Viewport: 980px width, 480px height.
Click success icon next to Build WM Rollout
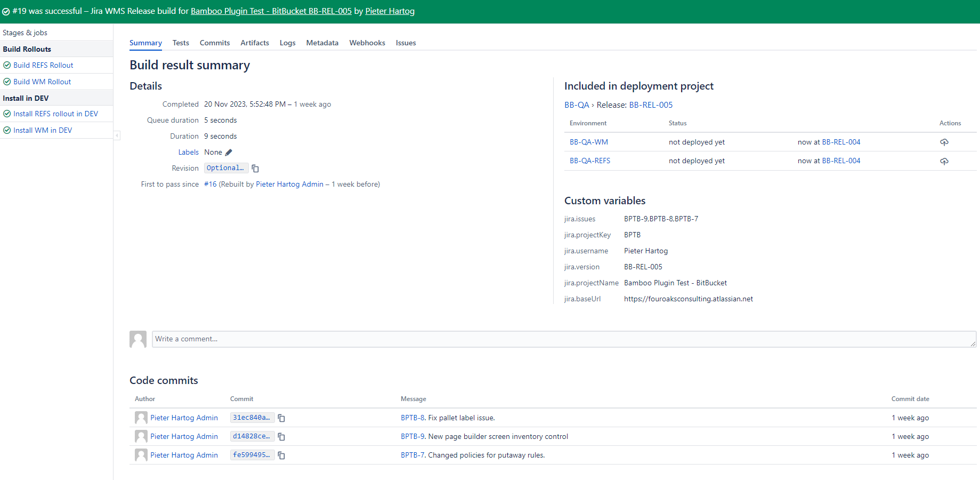7,82
